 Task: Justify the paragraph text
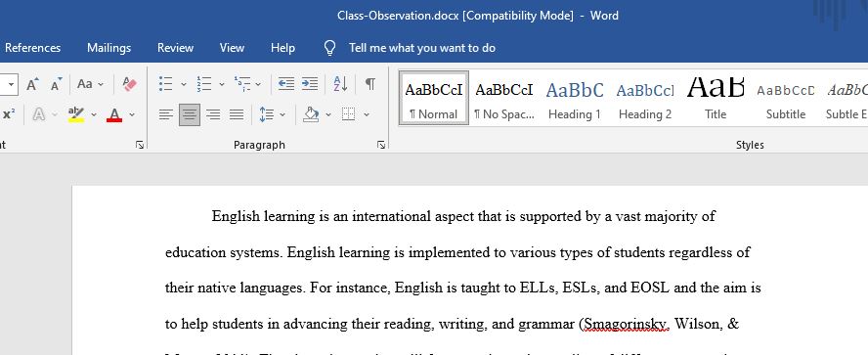click(x=237, y=114)
